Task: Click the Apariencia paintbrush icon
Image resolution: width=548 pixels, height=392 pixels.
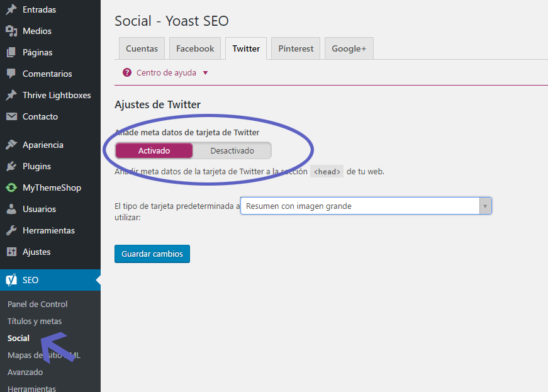Action: click(11, 145)
